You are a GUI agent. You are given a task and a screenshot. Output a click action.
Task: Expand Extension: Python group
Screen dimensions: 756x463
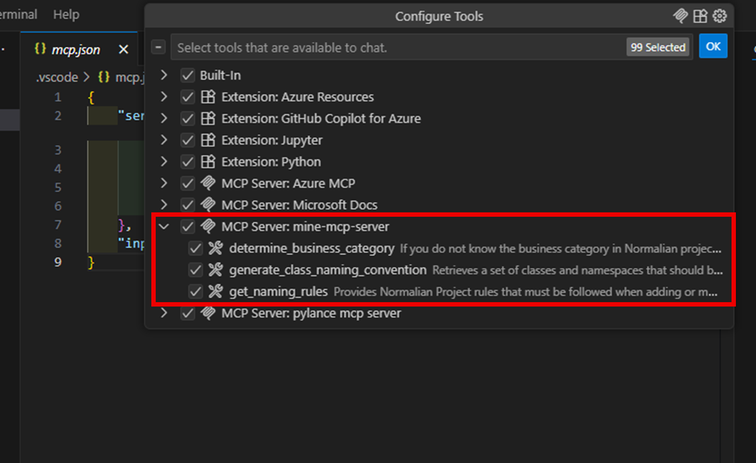[x=164, y=162]
